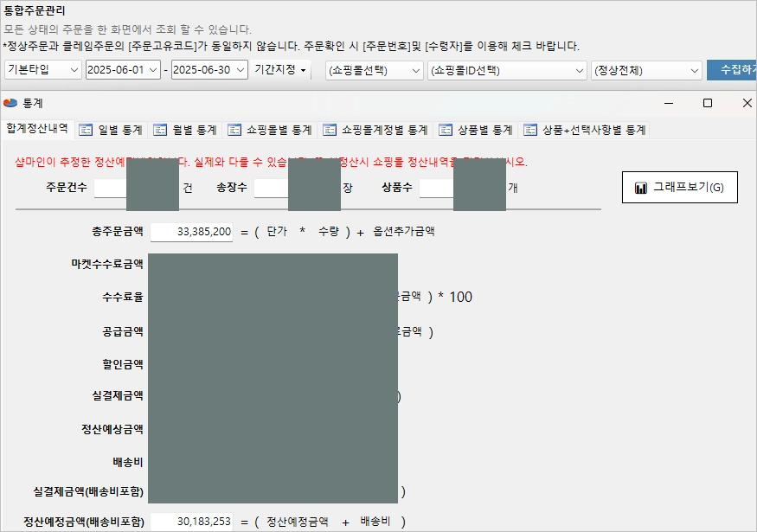The width and height of the screenshot is (757, 532).
Task: Click the 쇼핑몰계정별 통계 tab icon
Action: point(330,130)
